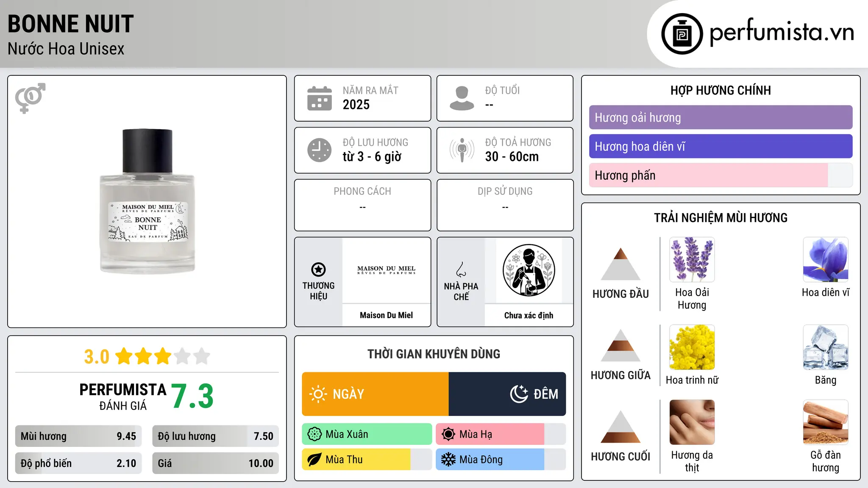Click the moon icon in the Đêm bar
The width and height of the screenshot is (868, 488).
[519, 394]
